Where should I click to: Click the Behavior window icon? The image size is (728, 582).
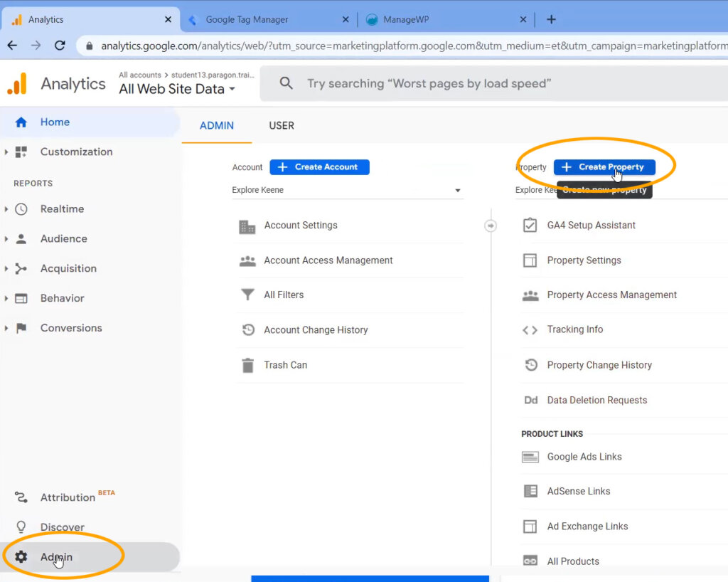point(21,298)
